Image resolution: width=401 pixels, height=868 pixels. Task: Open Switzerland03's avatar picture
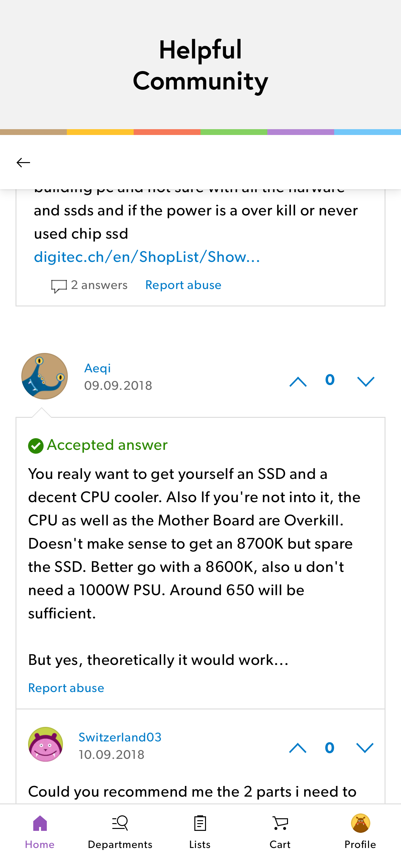pyautogui.click(x=46, y=744)
